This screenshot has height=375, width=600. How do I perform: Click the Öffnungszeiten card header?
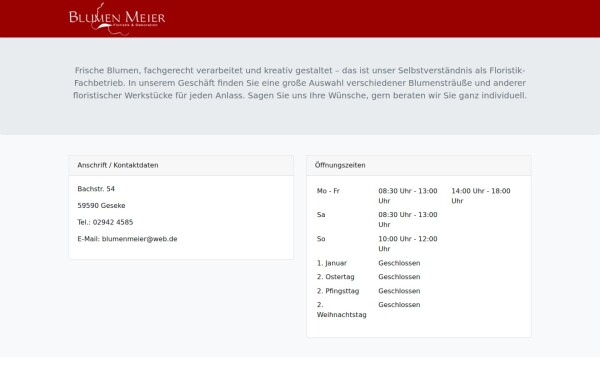(x=419, y=165)
